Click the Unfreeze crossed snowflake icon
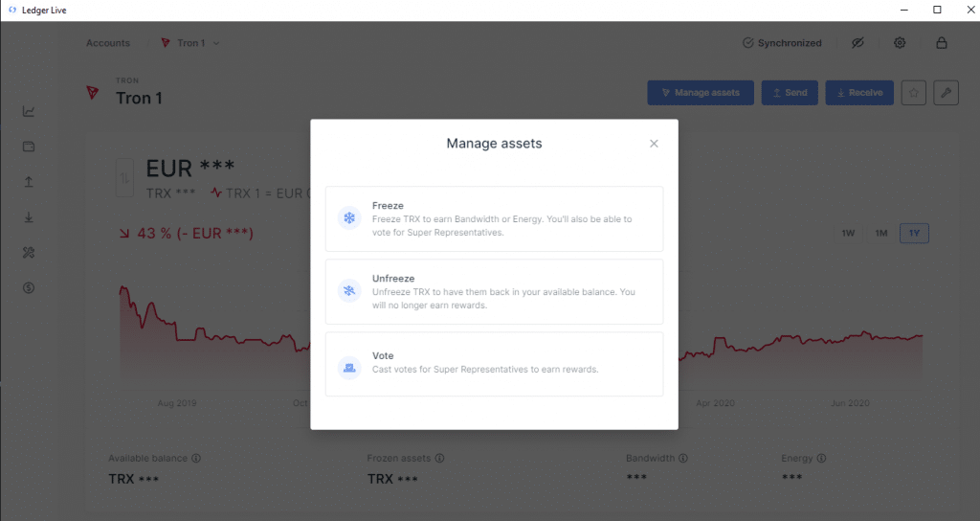 coord(349,291)
